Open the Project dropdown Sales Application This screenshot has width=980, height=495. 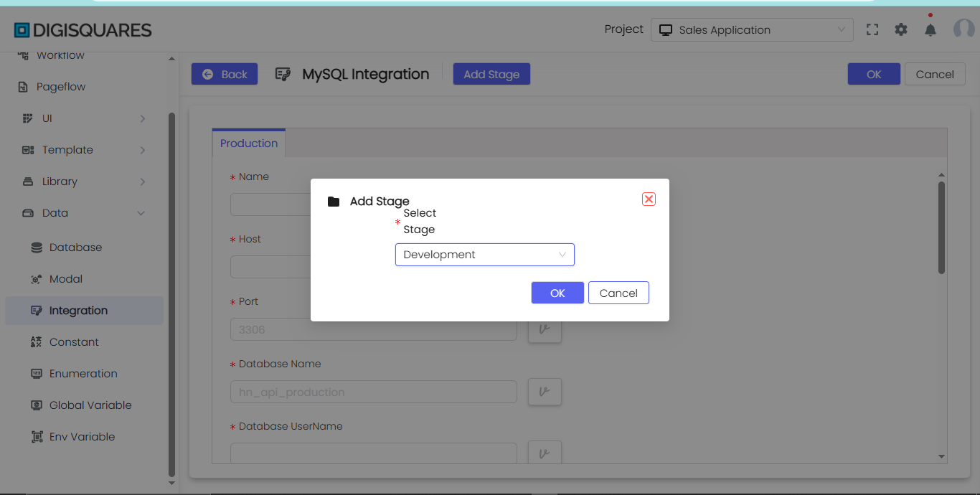click(x=752, y=30)
